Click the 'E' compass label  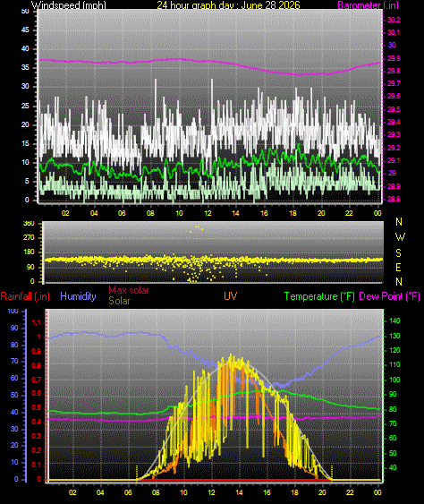(398, 267)
